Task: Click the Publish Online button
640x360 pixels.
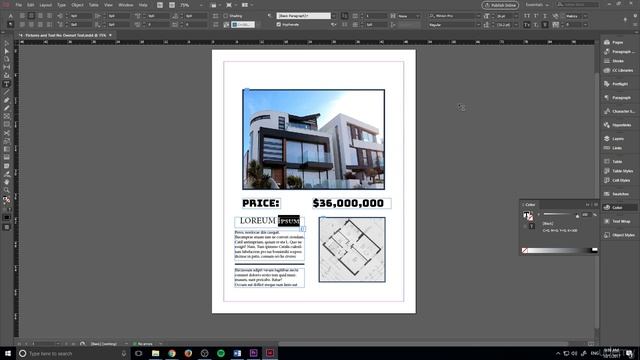Action: [x=500, y=5]
